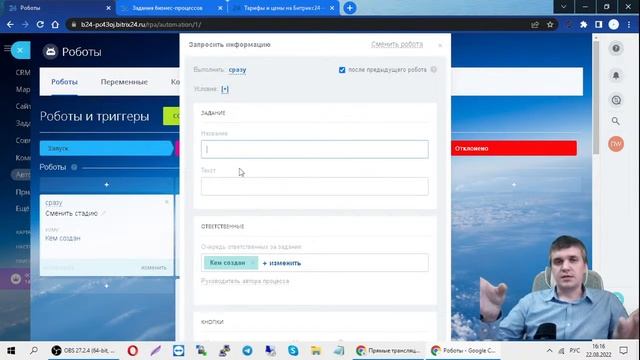Switch to browser tab 'Задания бизнес-процессов'
The height and width of the screenshot is (360, 640).
click(x=167, y=8)
